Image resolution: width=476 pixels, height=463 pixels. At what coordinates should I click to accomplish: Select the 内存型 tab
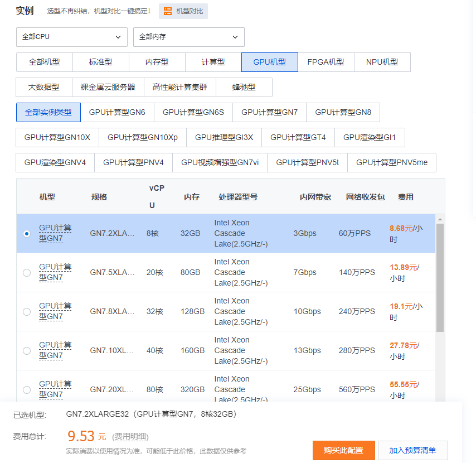(x=157, y=62)
